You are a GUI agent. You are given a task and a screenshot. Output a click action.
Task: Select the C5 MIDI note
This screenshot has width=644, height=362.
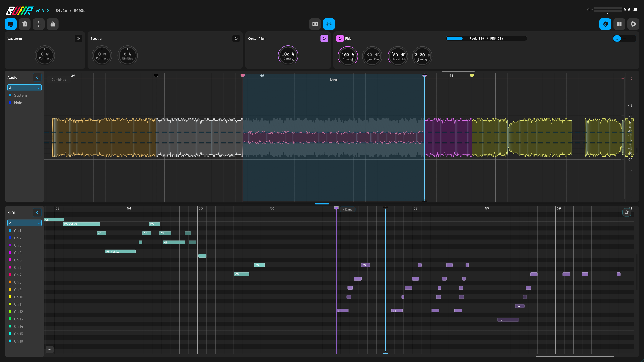[x=241, y=274]
